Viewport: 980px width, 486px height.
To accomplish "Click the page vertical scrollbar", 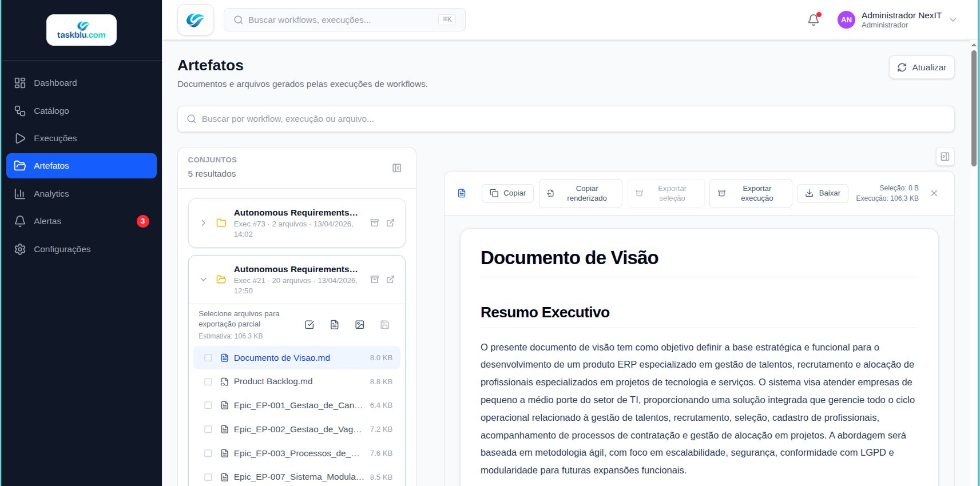I will [974, 109].
